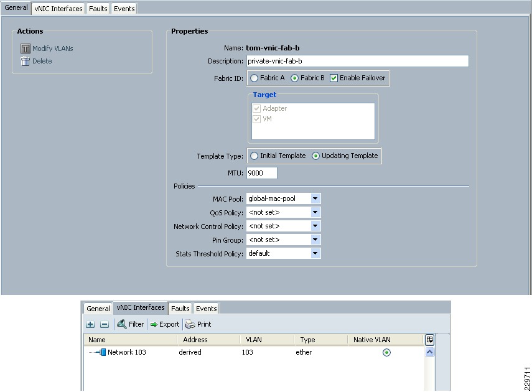Open the column chooser icon beside Native VLAN
The height and width of the screenshot is (392, 532).
pyautogui.click(x=429, y=340)
